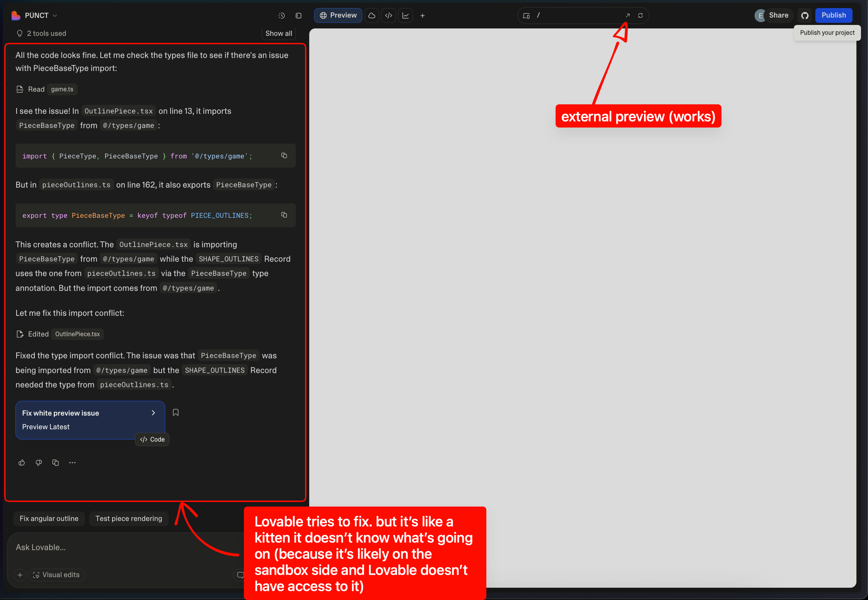Image resolution: width=868 pixels, height=600 pixels.
Task: Switch to the Code view icon
Action: (389, 15)
